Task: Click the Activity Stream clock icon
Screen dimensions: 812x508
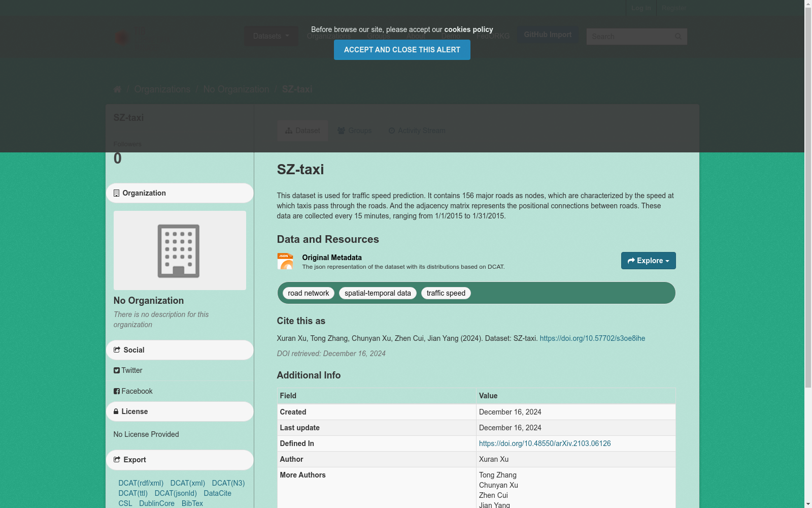Action: (x=391, y=131)
